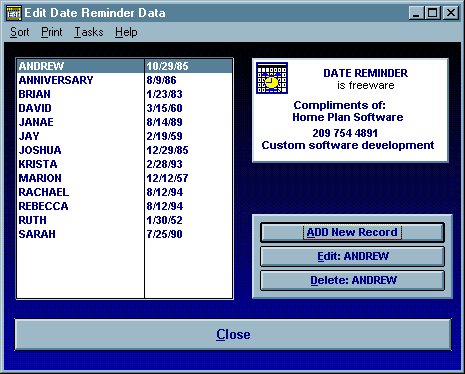This screenshot has height=374, width=465.
Task: Click the Custom software development text
Action: click(348, 145)
